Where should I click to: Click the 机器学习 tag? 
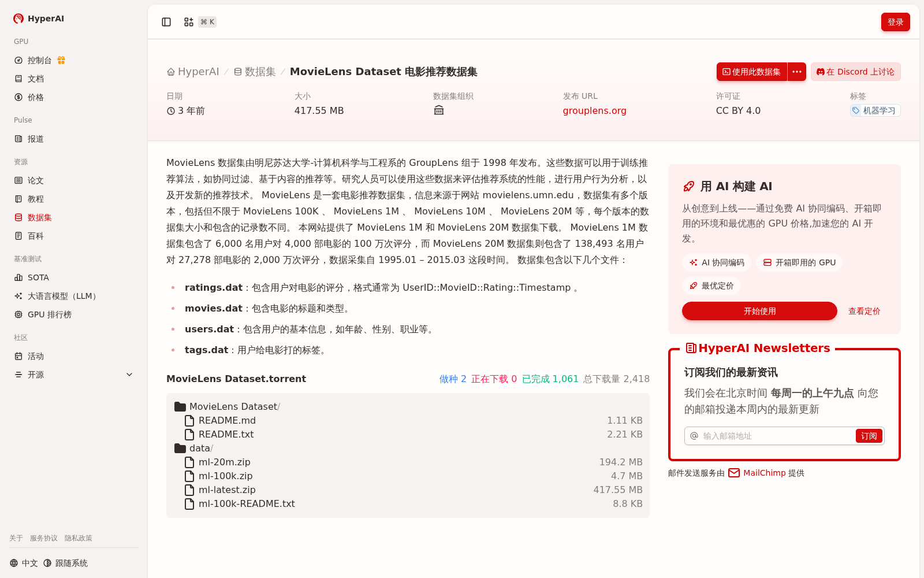click(875, 110)
